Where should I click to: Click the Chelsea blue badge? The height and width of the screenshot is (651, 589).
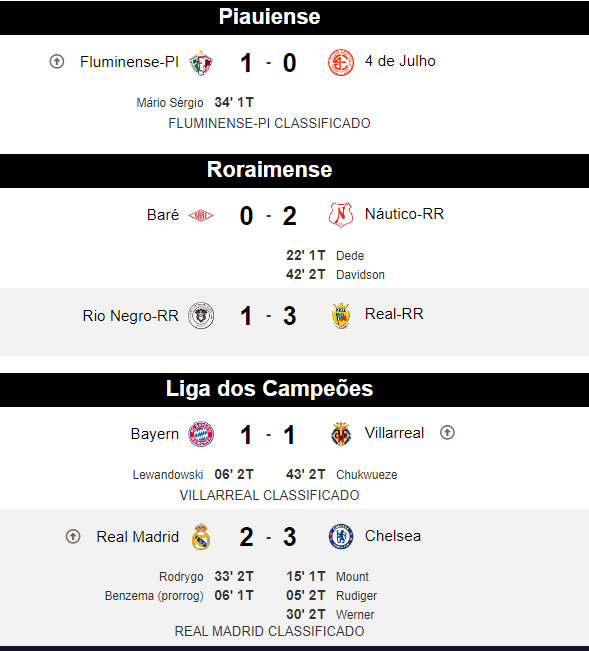[x=341, y=536]
